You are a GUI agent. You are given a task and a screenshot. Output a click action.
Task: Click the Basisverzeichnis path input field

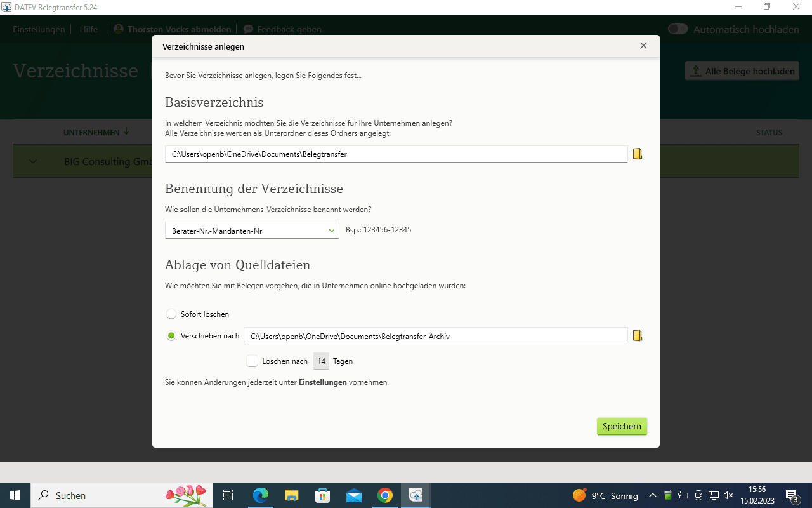pyautogui.click(x=396, y=154)
